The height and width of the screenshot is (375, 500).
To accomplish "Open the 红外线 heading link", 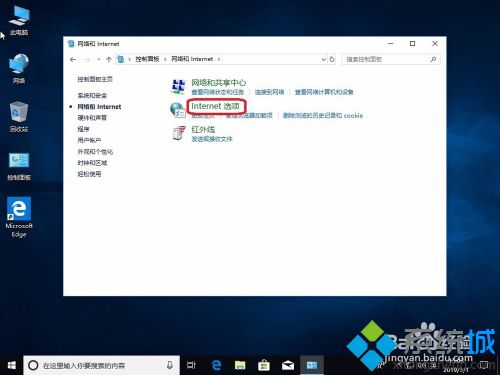I will coord(203,129).
